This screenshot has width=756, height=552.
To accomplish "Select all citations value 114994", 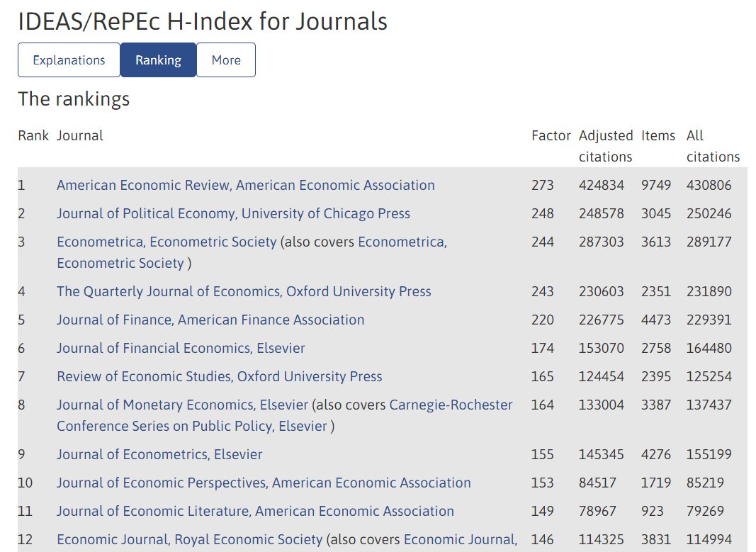I will [x=709, y=540].
